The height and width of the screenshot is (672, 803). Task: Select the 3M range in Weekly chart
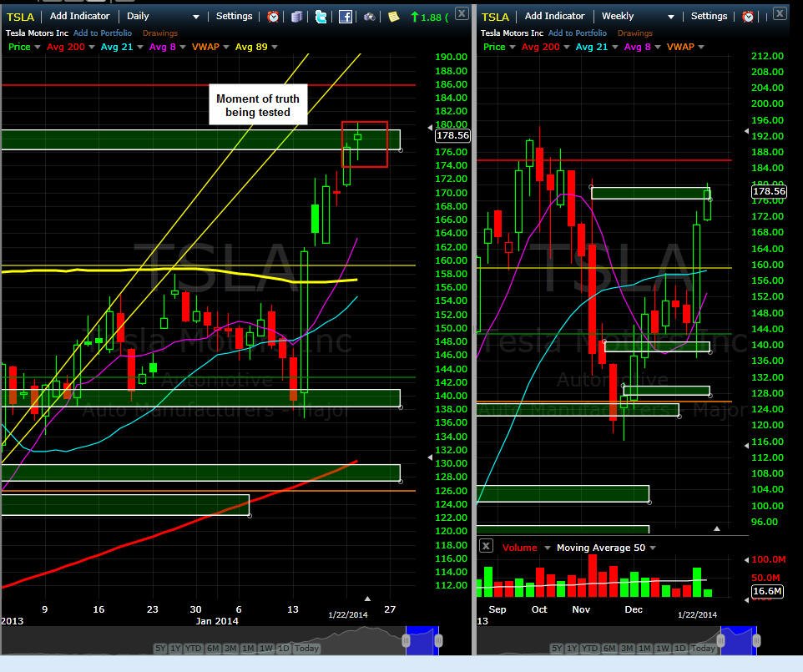(x=627, y=649)
